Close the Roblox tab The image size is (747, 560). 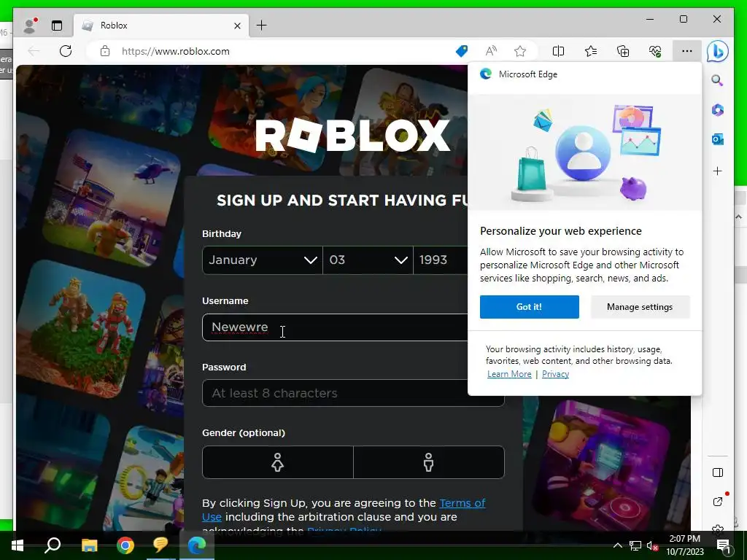[x=237, y=26]
